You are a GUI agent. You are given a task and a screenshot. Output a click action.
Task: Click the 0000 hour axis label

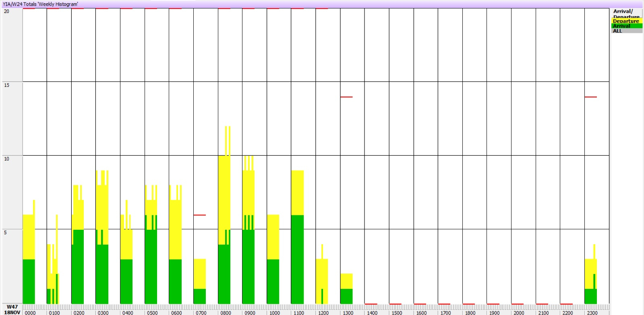pyautogui.click(x=30, y=313)
